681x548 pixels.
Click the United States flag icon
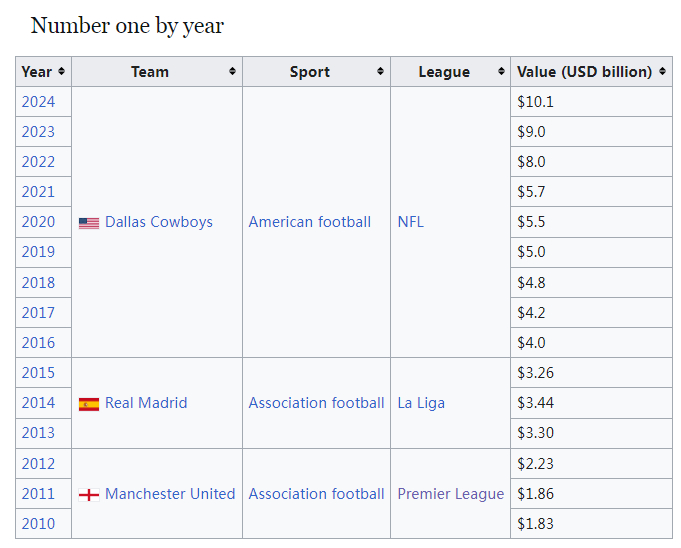coord(89,223)
